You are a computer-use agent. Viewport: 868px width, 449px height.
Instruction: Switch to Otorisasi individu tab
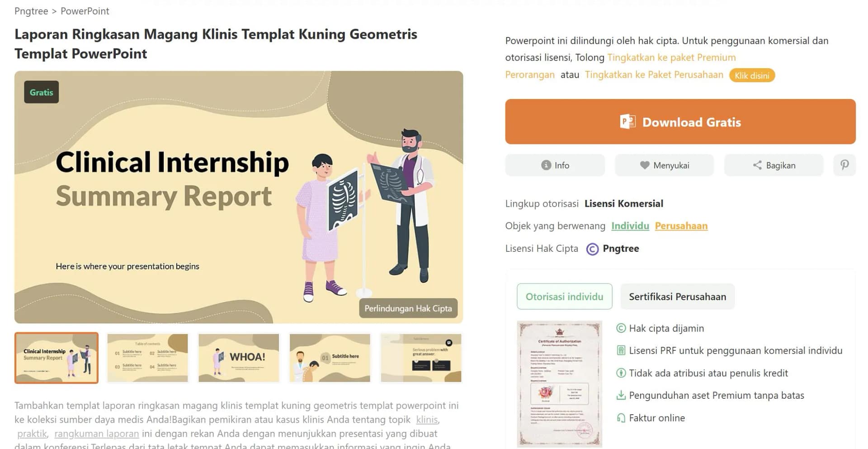coord(564,297)
